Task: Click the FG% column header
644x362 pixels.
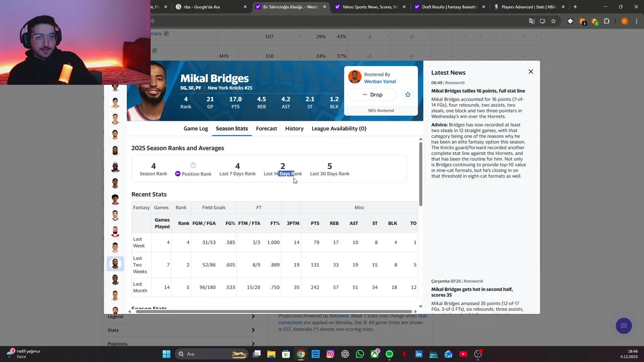Action: (x=230, y=223)
